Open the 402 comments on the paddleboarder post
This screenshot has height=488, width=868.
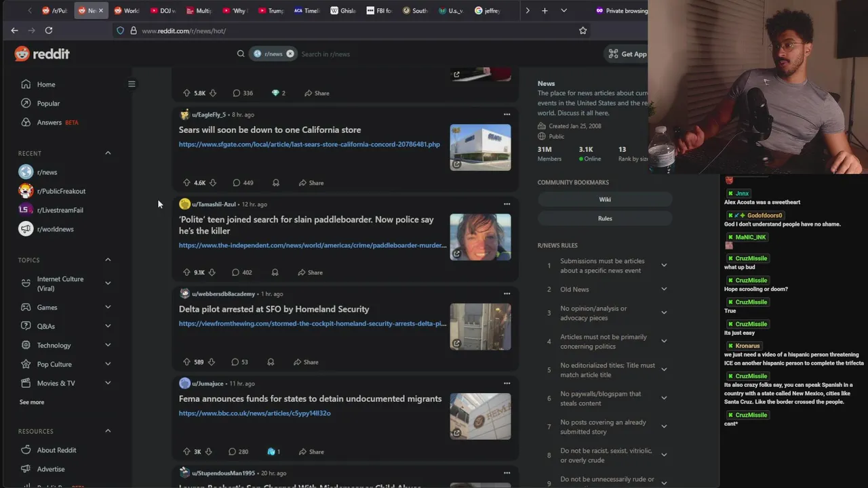241,272
